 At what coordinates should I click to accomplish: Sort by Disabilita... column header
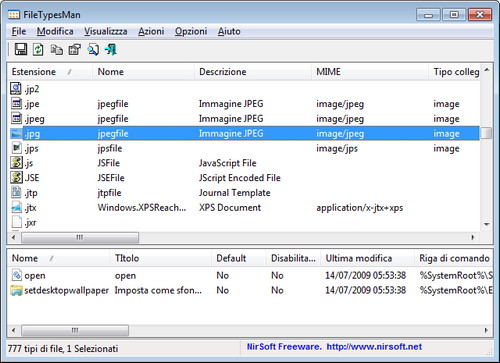tap(293, 258)
